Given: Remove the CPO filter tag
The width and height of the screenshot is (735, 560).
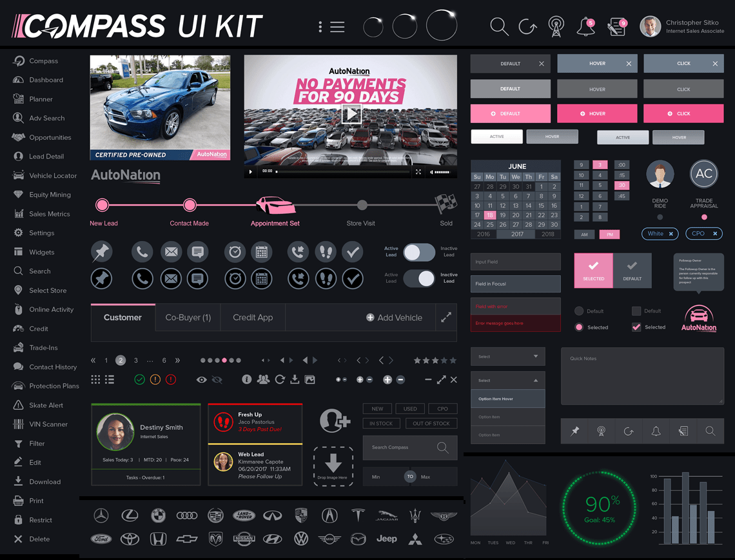Looking at the screenshot, I should coord(715,233).
